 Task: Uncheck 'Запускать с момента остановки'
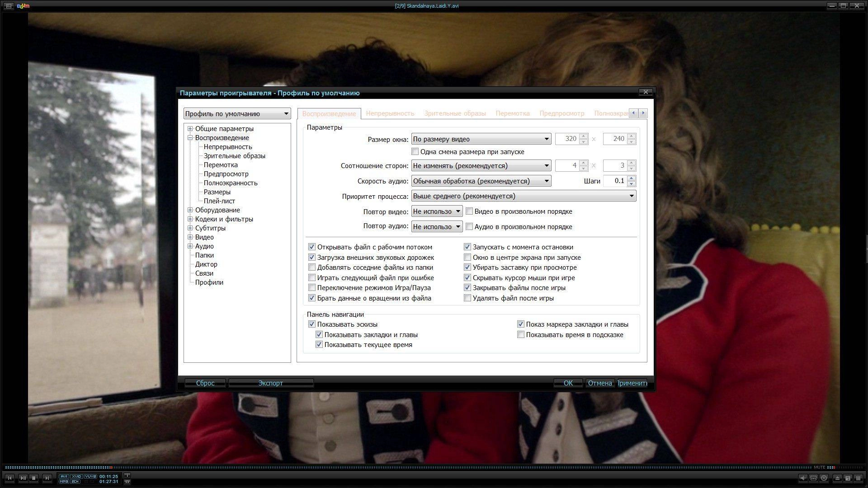pyautogui.click(x=467, y=247)
